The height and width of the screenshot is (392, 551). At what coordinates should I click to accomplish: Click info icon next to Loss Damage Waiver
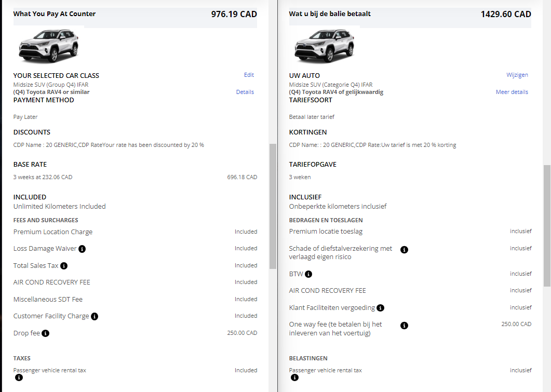tap(82, 249)
